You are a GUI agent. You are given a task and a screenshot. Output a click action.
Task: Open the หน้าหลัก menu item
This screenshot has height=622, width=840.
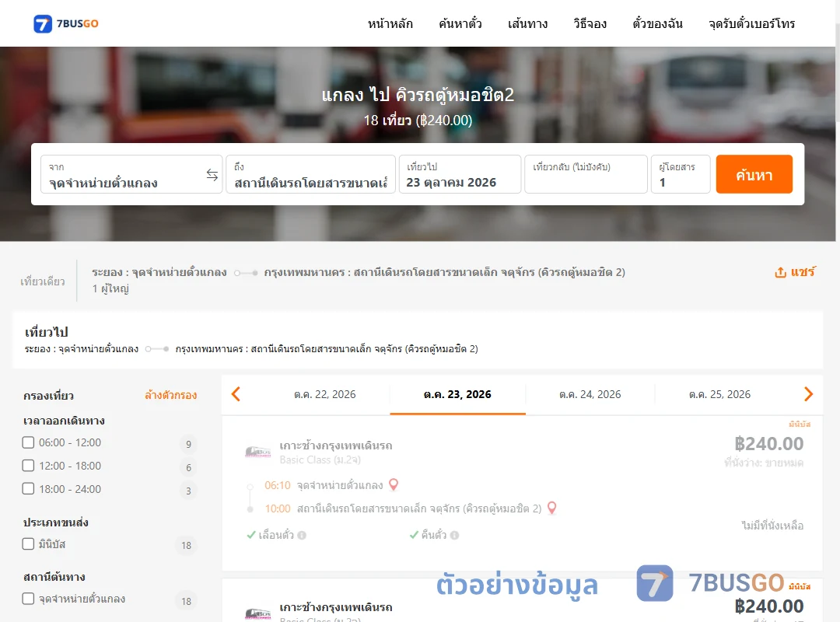coord(390,23)
